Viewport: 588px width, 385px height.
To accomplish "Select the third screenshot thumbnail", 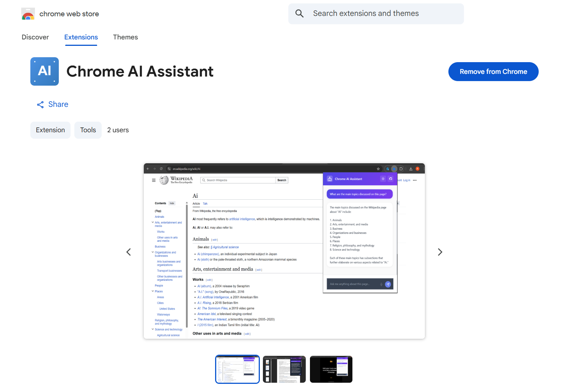I will point(331,369).
